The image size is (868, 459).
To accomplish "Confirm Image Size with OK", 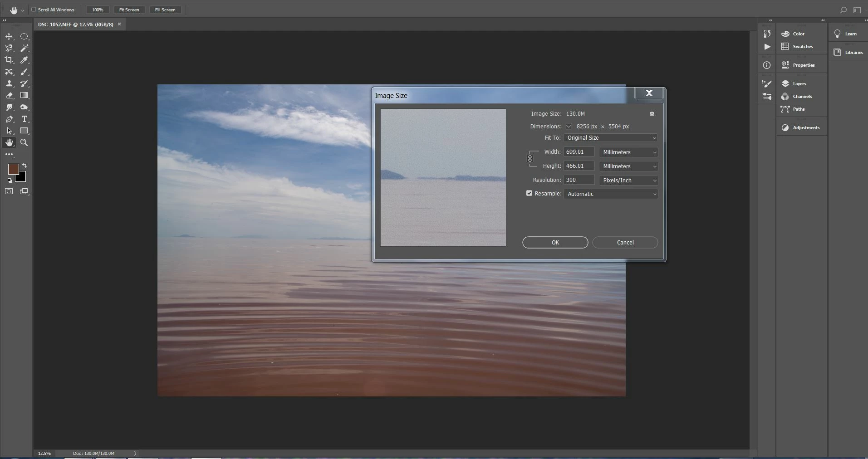I will (555, 243).
